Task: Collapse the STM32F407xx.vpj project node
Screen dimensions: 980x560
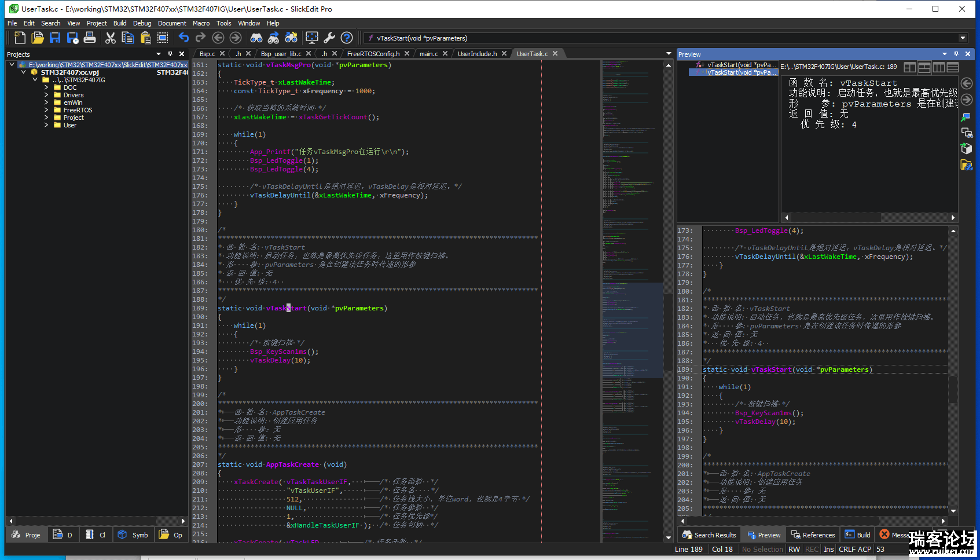Action: 23,72
